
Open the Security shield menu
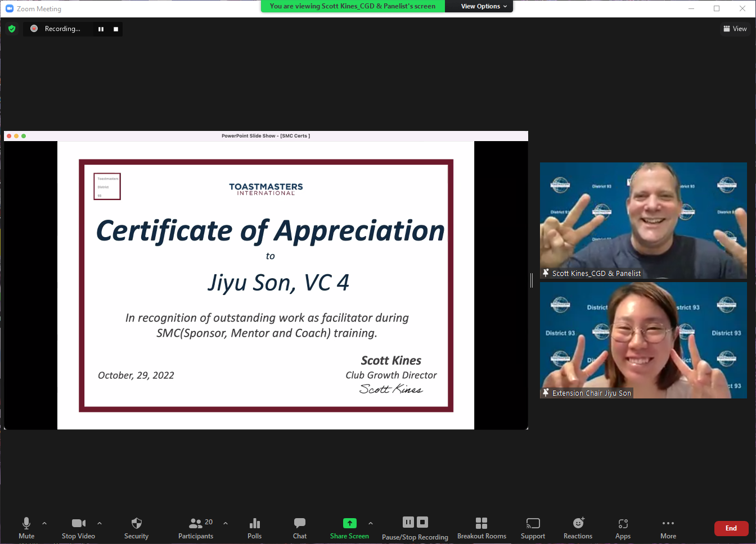(136, 528)
